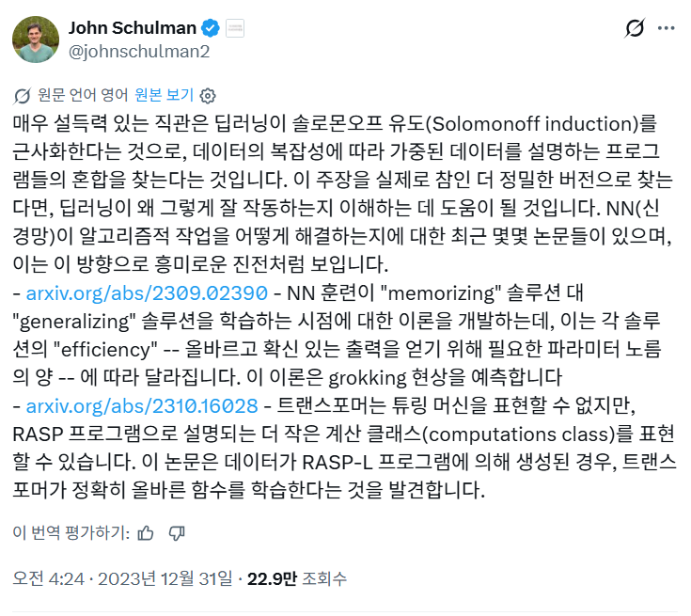This screenshot has height=616, width=691.
Task: Open translation settings gear icon
Action: (209, 95)
